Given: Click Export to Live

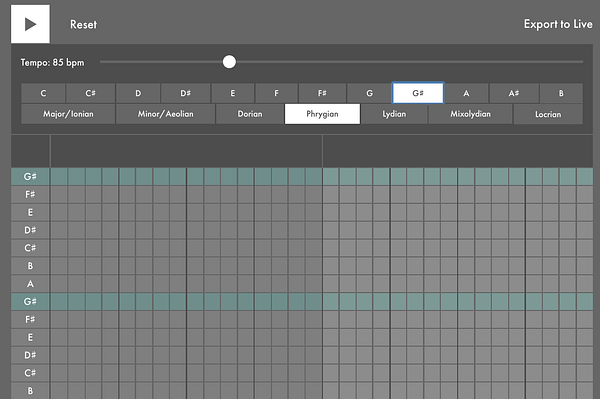Looking at the screenshot, I should click(558, 24).
